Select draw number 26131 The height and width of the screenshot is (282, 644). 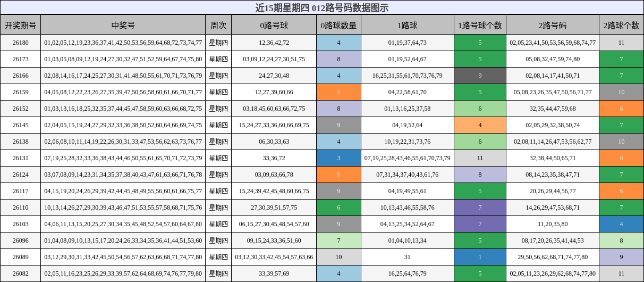(21, 158)
